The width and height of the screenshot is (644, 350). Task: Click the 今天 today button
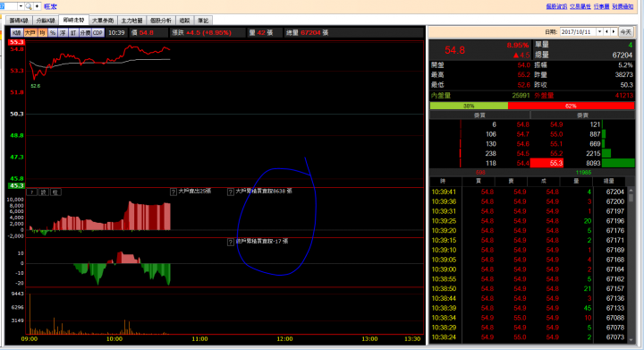(x=625, y=31)
